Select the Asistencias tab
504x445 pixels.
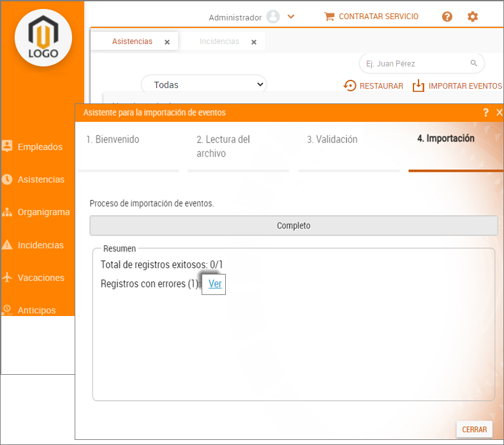coord(132,41)
